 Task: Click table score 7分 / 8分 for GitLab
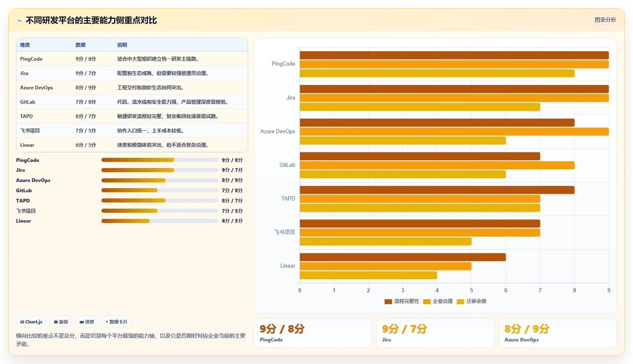coord(86,102)
